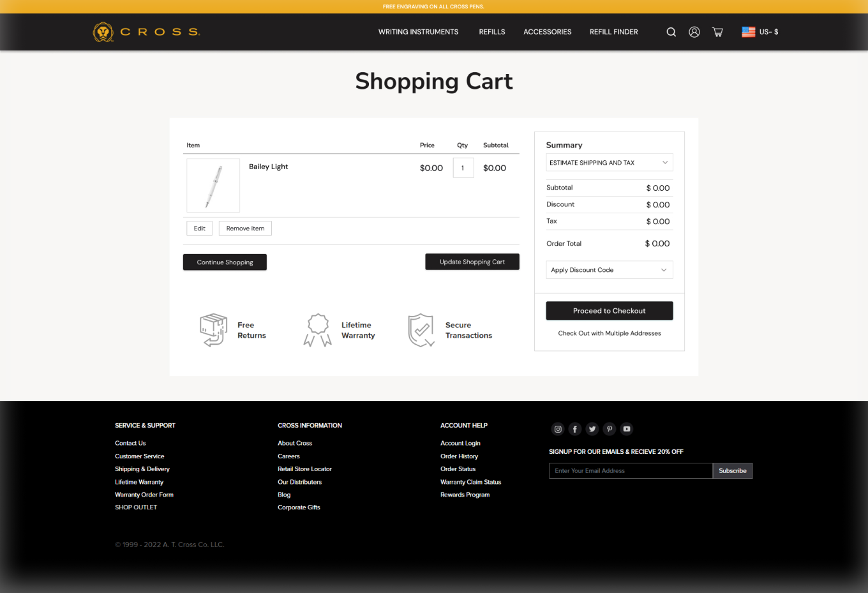Click the Tax label in Summary

[x=551, y=221]
